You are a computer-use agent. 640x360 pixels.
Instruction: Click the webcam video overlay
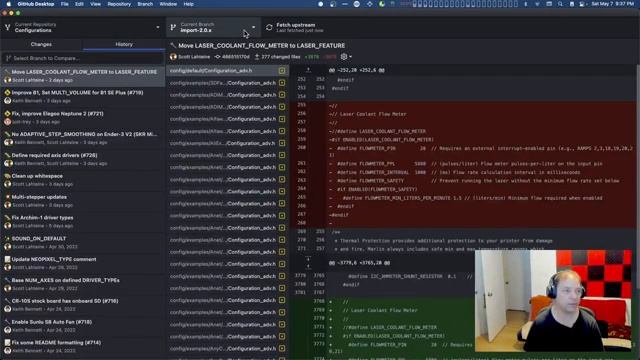(553, 301)
